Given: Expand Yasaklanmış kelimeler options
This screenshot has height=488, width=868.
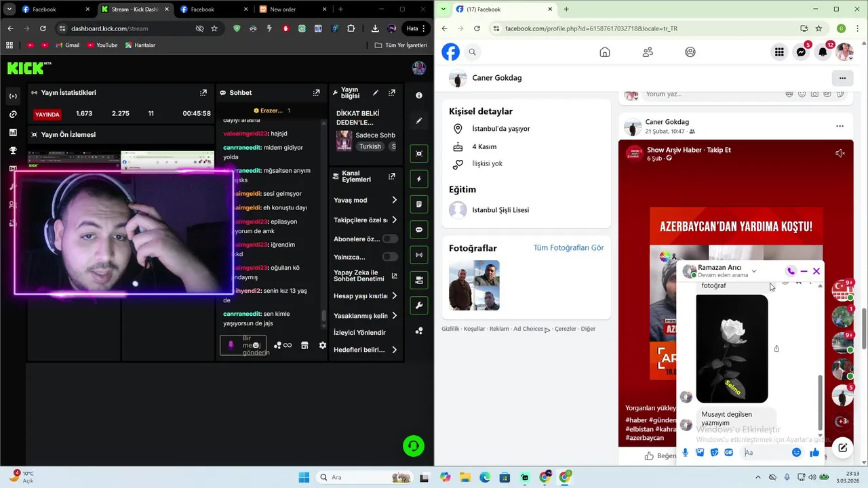Looking at the screenshot, I should coord(394,316).
